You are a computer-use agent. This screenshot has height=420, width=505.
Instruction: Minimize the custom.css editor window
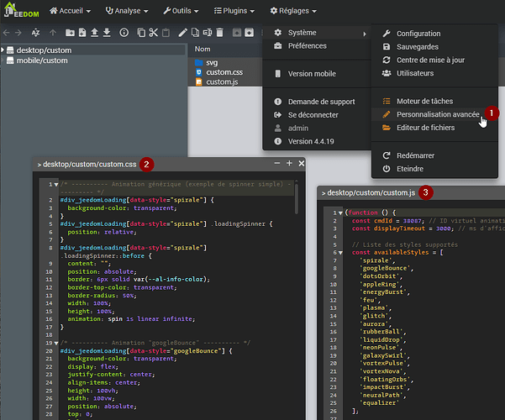coord(277,163)
